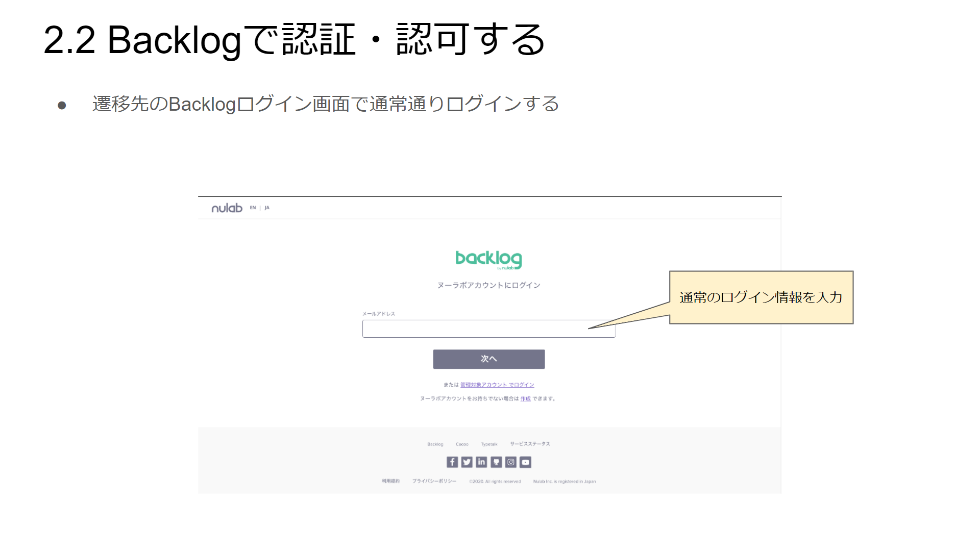Open the Instagram icon

(x=511, y=462)
